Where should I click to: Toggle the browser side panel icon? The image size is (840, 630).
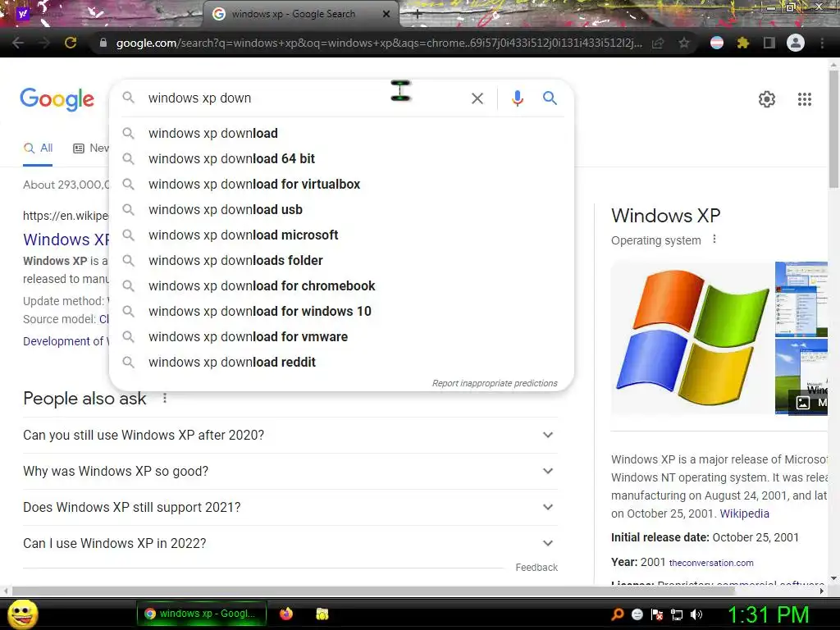pyautogui.click(x=769, y=43)
